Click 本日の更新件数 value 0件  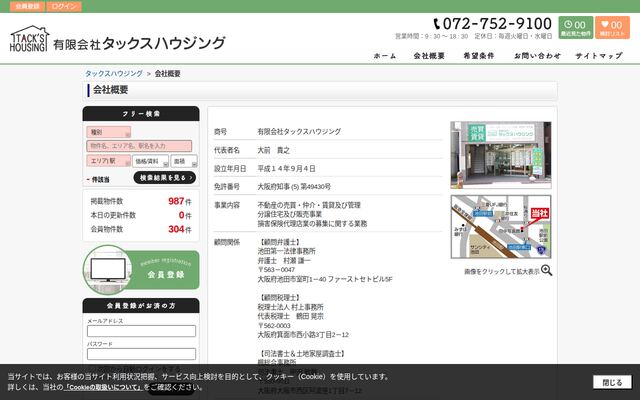185,215
